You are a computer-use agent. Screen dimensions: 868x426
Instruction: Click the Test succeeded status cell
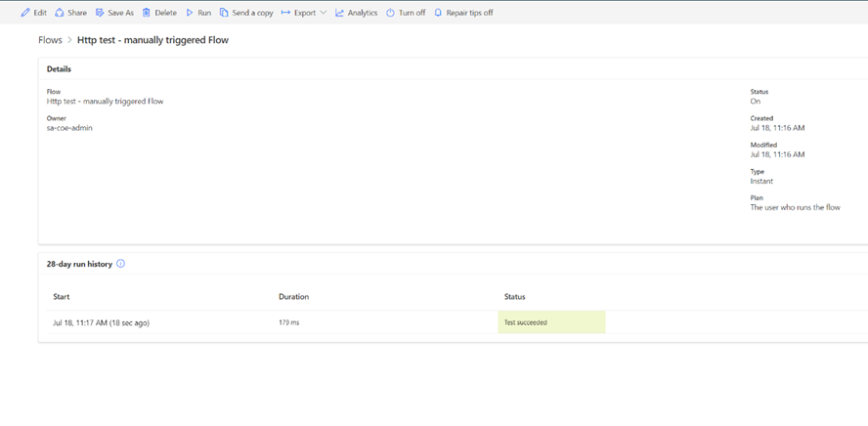(551, 322)
